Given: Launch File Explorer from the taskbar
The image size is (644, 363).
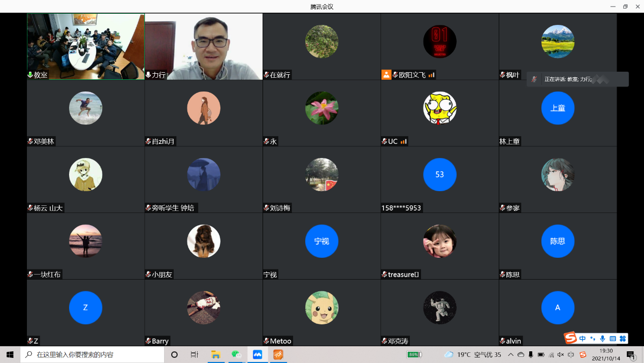Looking at the screenshot, I should (215, 354).
